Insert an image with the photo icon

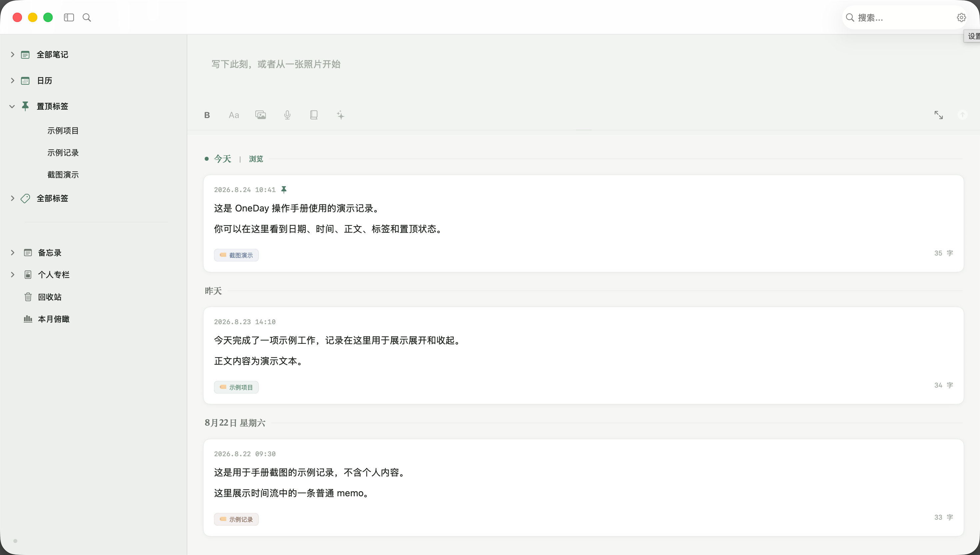(x=261, y=115)
